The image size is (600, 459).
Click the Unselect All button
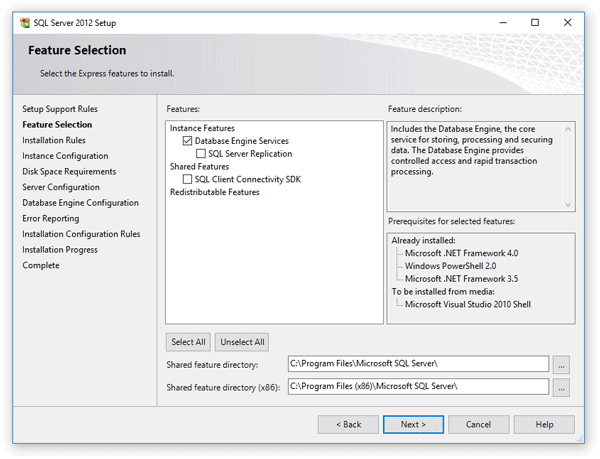coord(242,342)
